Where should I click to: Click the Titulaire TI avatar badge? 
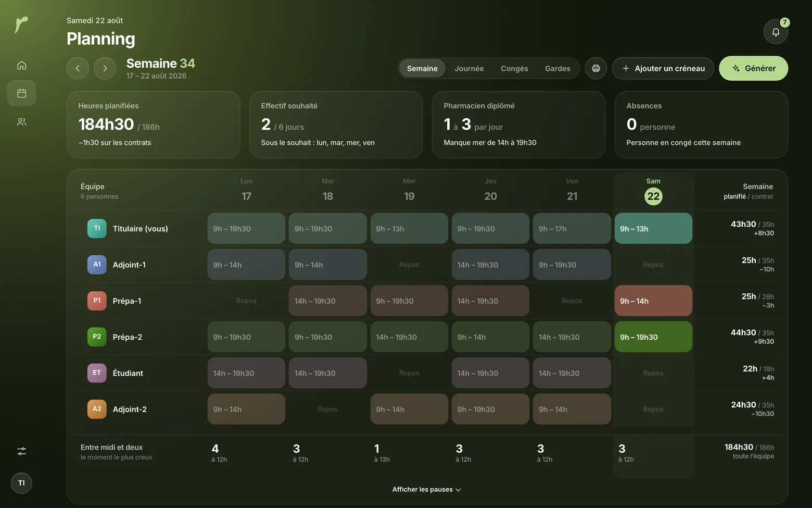click(x=97, y=228)
